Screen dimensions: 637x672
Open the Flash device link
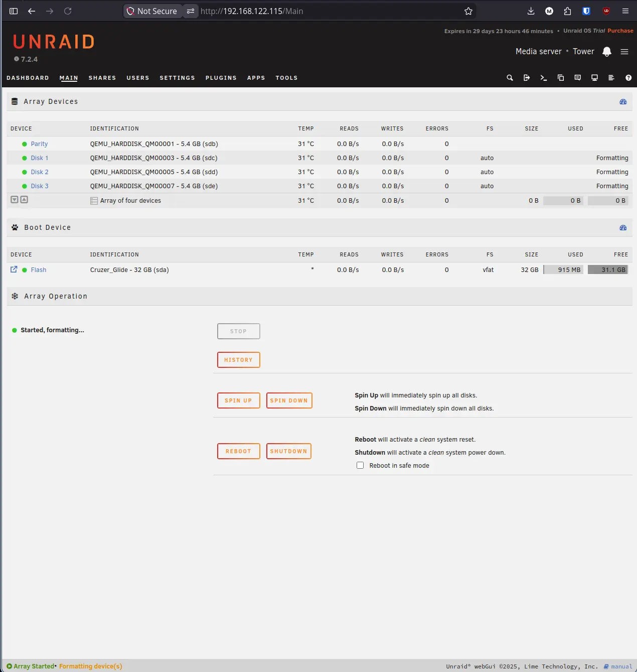click(39, 270)
